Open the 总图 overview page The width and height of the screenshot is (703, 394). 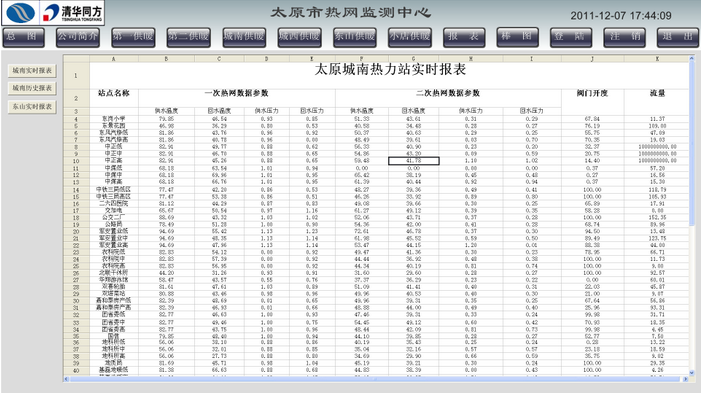23,37
